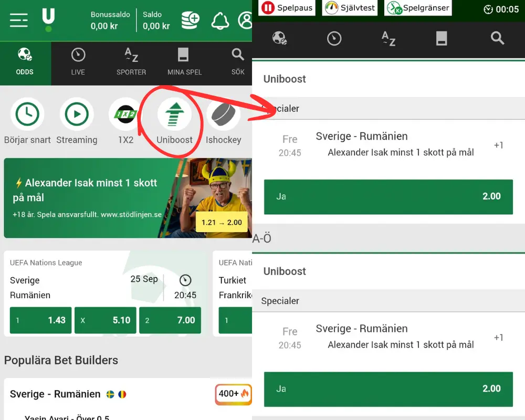Open the user profile icon
Viewport: 525px width, 420px height.
pyautogui.click(x=245, y=20)
